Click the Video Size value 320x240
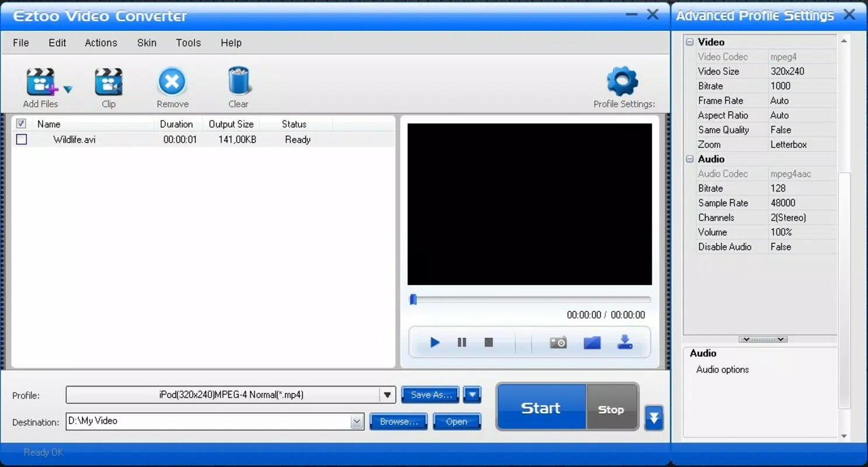 coord(787,71)
